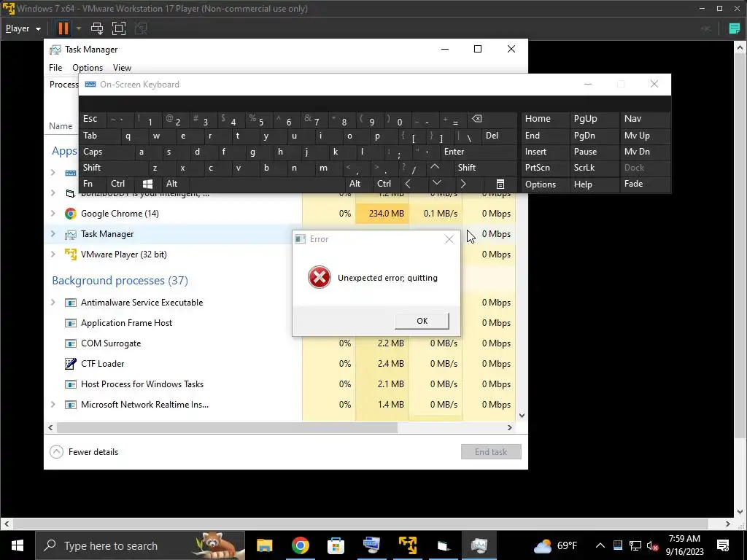
Task: Click the context menu key icon
Action: (x=500, y=184)
